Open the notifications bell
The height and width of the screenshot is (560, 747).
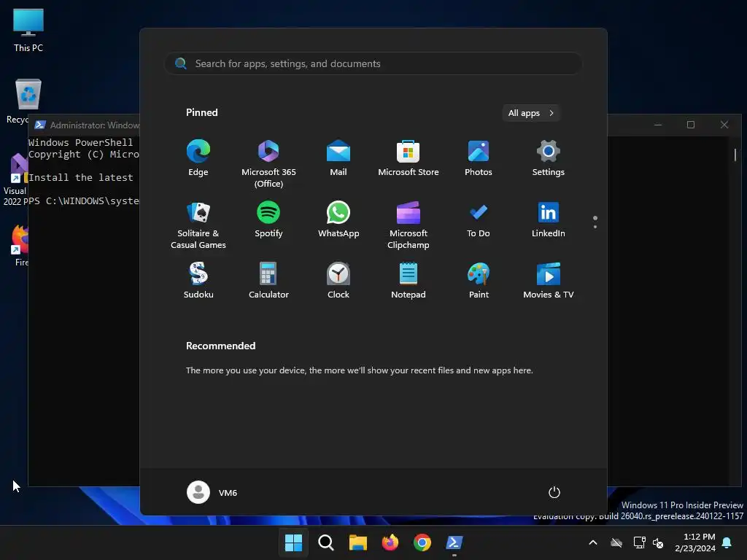tap(727, 542)
